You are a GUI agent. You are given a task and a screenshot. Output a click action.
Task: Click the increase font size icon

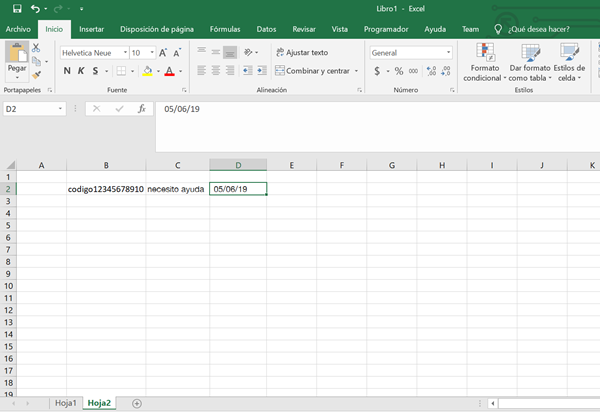pos(163,52)
